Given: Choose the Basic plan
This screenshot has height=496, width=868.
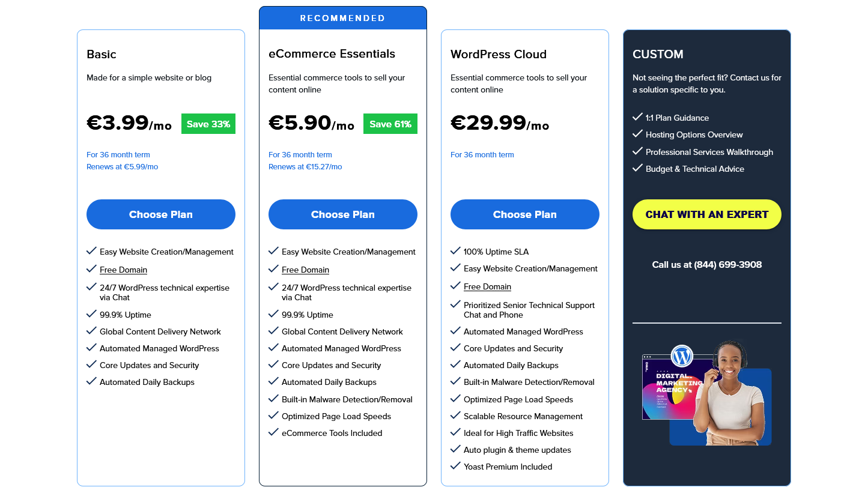Looking at the screenshot, I should pyautogui.click(x=161, y=214).
